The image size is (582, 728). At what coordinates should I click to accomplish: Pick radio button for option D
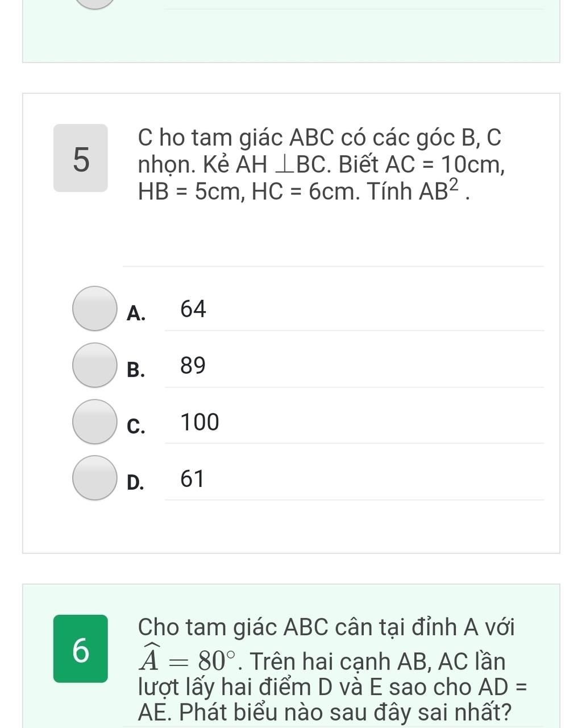(94, 478)
